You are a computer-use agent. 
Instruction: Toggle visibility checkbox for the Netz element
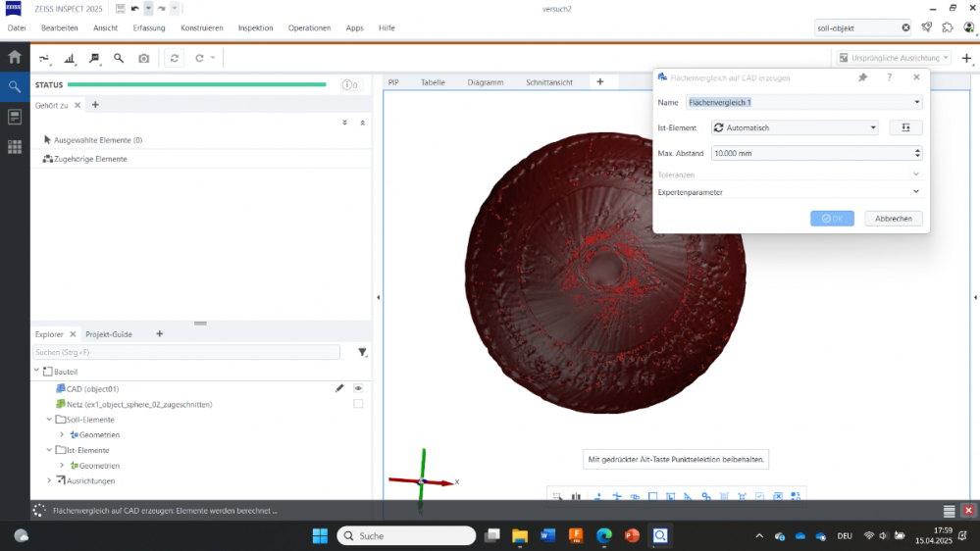(358, 404)
